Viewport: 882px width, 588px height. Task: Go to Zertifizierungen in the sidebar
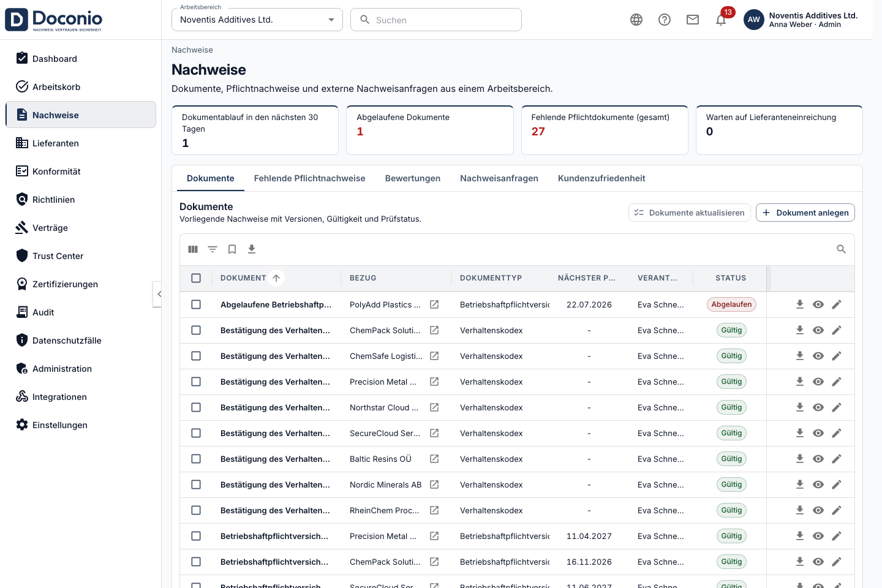pyautogui.click(x=81, y=284)
